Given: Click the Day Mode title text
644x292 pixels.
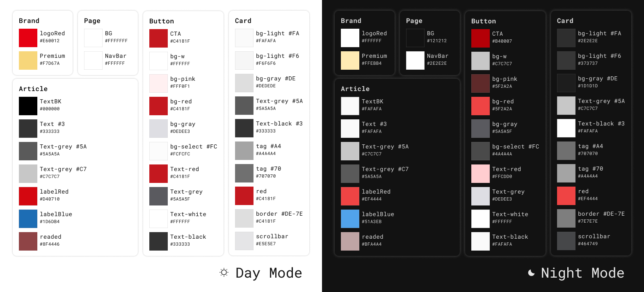Looking at the screenshot, I should (269, 273).
